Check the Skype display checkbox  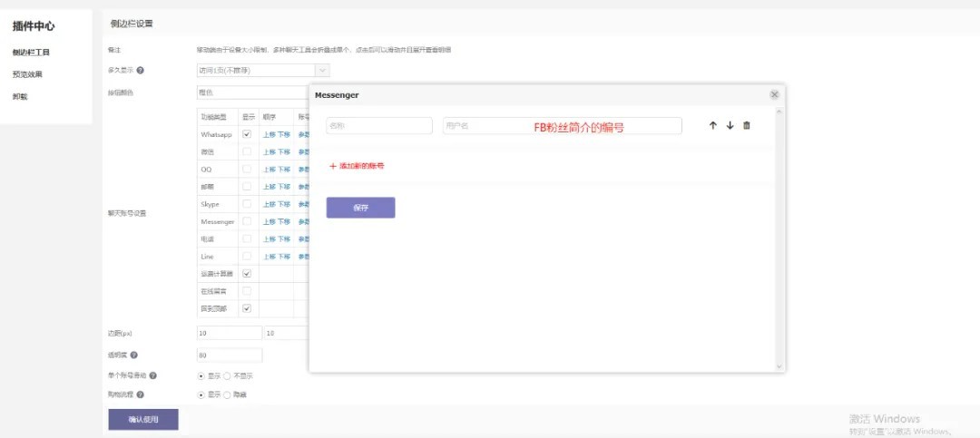[247, 204]
